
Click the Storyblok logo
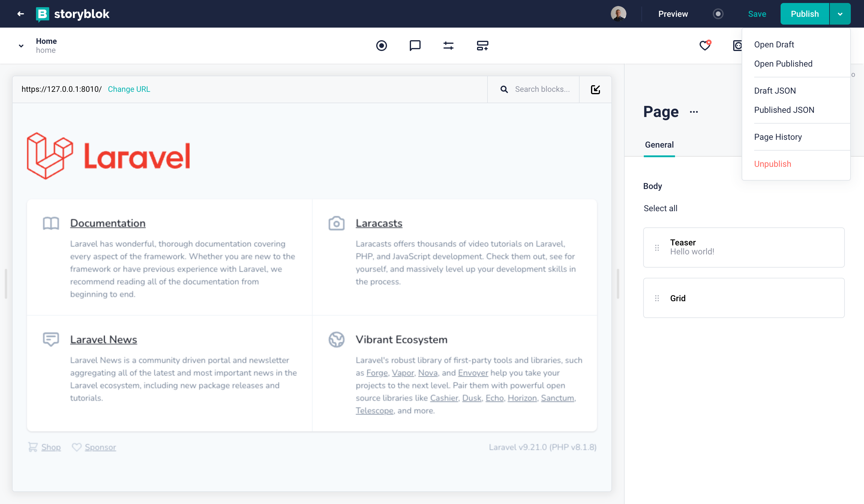click(73, 14)
